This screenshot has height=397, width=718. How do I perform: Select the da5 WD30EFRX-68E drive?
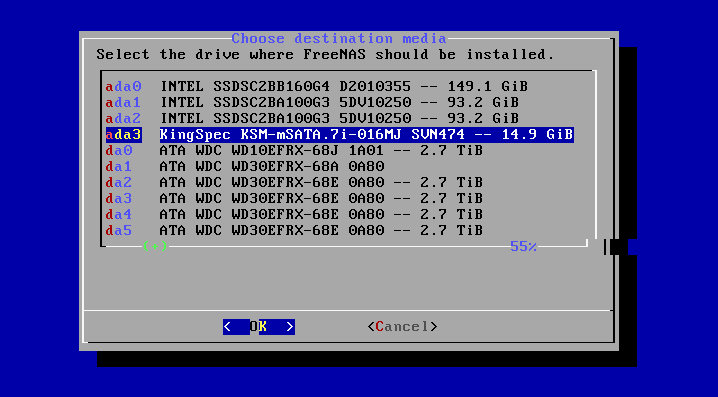click(x=294, y=231)
